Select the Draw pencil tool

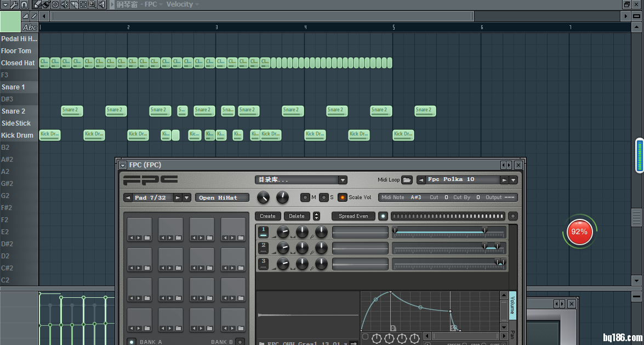coord(37,4)
